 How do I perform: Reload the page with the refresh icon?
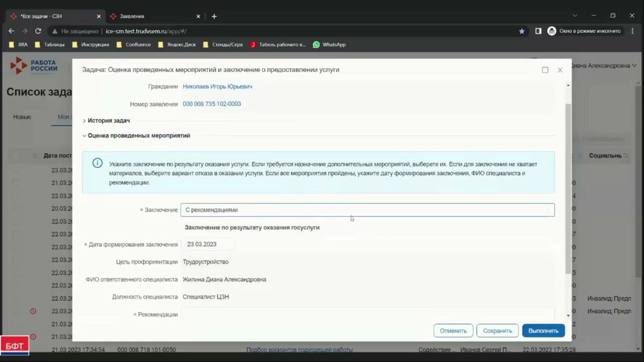(x=38, y=31)
